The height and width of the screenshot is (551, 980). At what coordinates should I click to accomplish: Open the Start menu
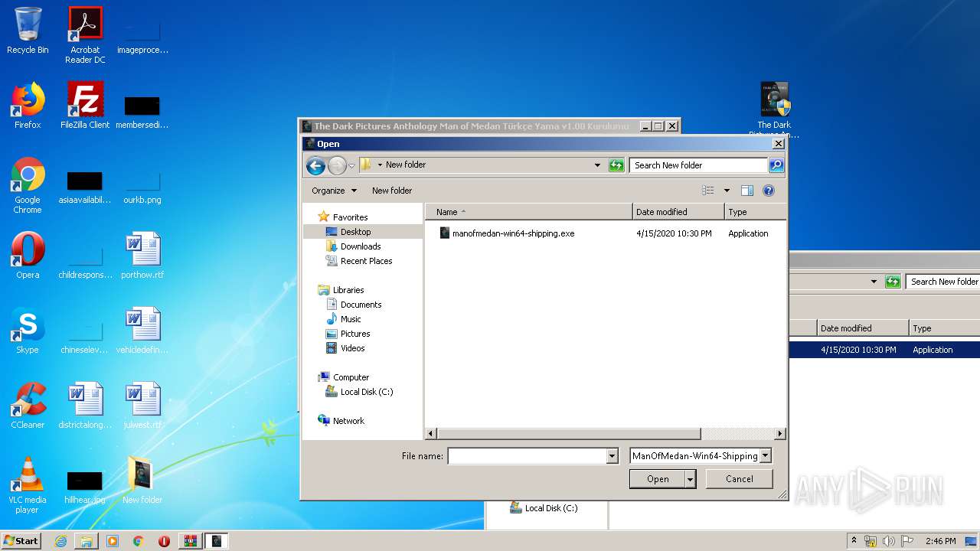21,540
